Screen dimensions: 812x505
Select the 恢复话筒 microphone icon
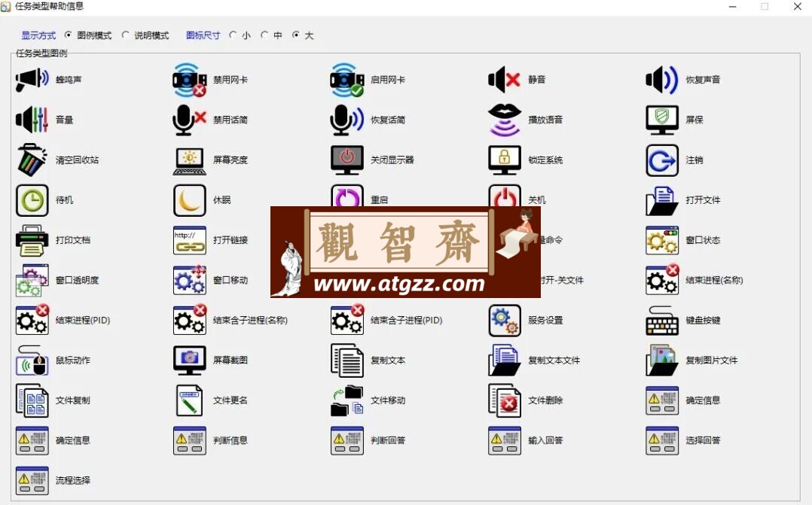click(347, 120)
